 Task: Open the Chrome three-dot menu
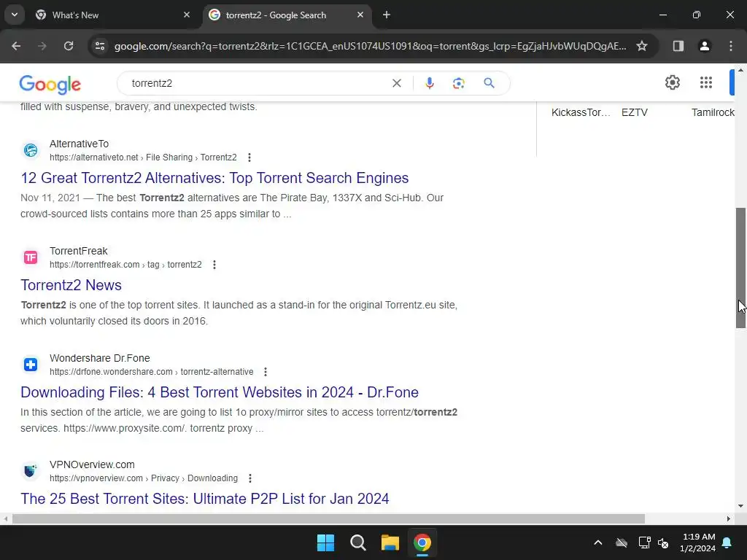click(730, 46)
